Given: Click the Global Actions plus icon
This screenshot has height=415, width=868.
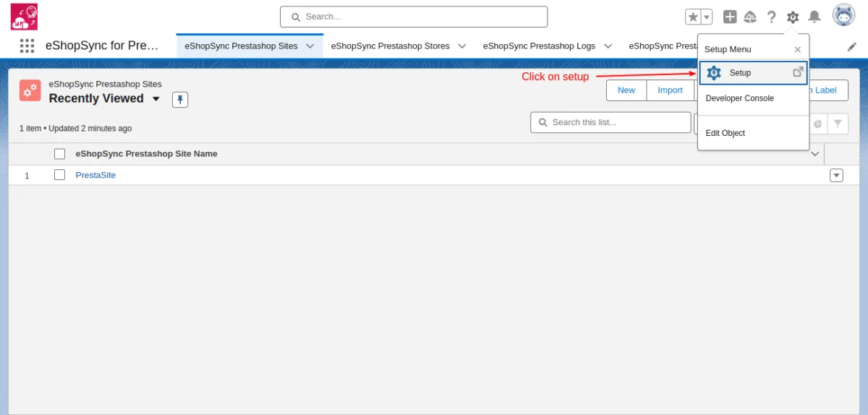Looking at the screenshot, I should tap(730, 17).
